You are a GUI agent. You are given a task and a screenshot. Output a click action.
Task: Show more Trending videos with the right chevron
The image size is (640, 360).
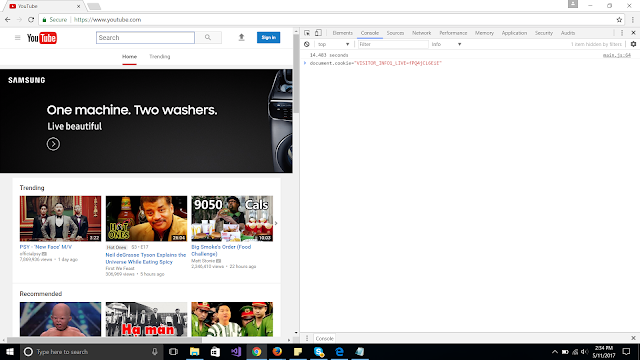click(x=276, y=223)
